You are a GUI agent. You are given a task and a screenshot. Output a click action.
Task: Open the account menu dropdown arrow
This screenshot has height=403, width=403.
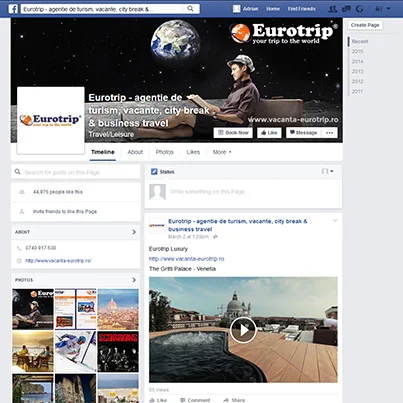point(389,9)
